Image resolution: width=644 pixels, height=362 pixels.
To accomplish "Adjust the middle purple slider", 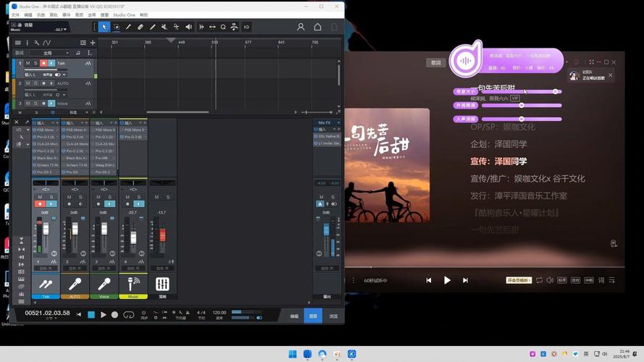I will click(x=522, y=106).
